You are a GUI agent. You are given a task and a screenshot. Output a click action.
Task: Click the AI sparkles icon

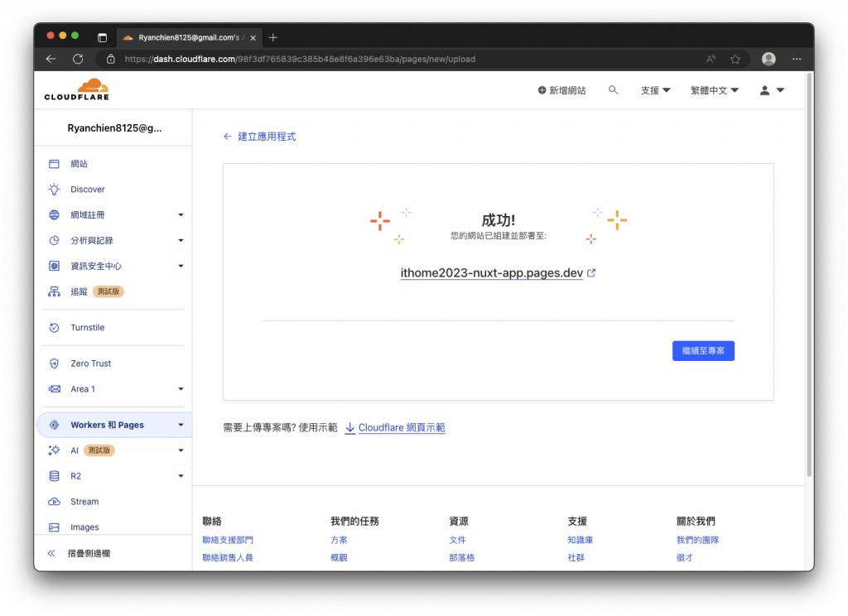(54, 450)
